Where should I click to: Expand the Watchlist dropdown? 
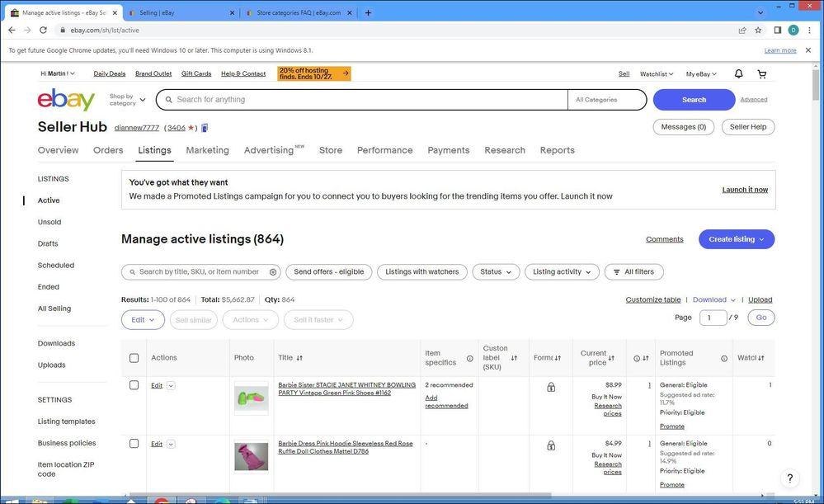[x=657, y=74]
